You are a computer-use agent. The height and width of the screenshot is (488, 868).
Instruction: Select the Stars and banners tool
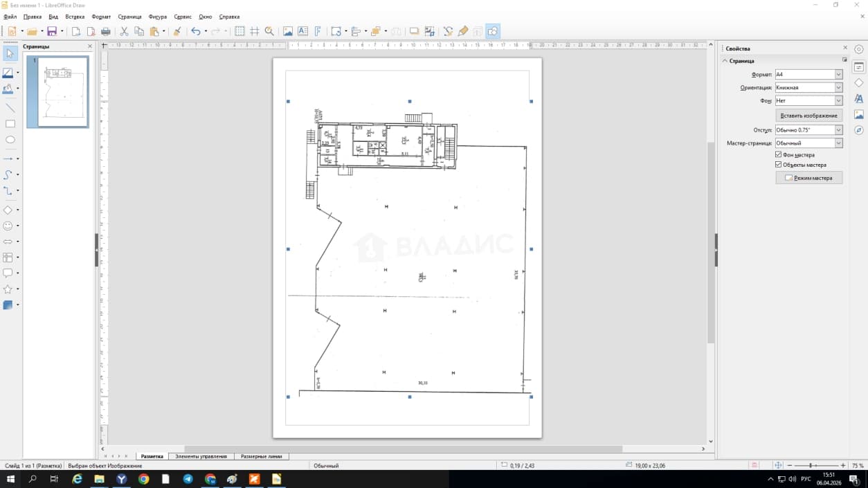pyautogui.click(x=8, y=289)
